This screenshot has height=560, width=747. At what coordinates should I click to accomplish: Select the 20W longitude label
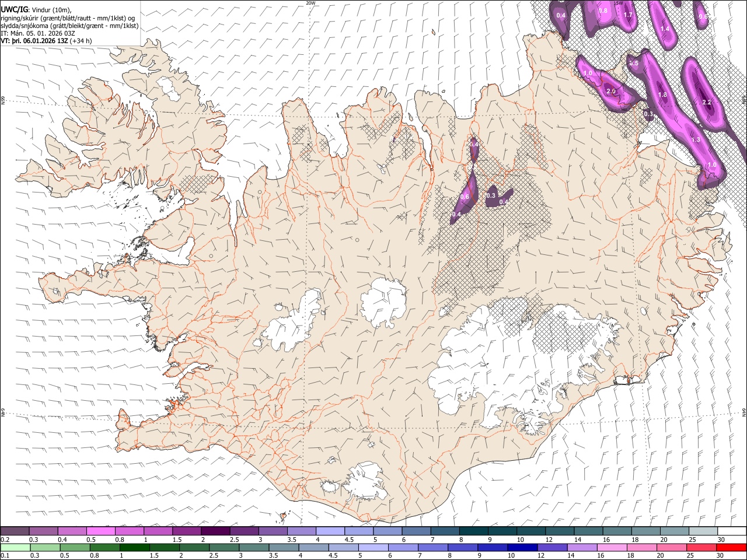[x=310, y=3]
